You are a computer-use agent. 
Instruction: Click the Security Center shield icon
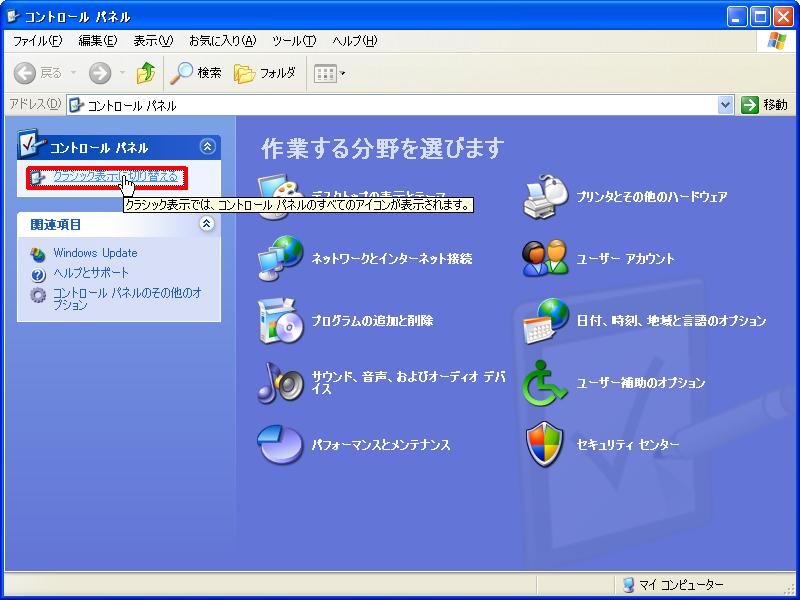(x=546, y=445)
